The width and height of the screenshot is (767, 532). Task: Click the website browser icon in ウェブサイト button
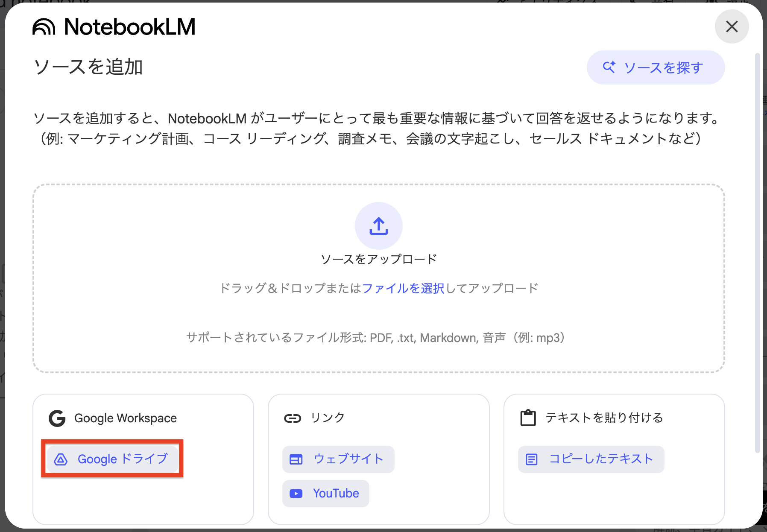tap(296, 459)
